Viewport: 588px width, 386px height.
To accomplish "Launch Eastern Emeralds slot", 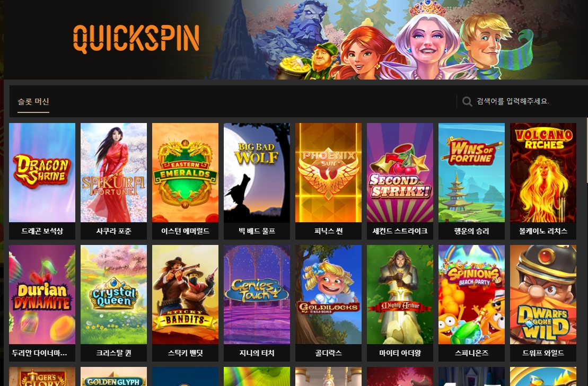I will [x=185, y=172].
